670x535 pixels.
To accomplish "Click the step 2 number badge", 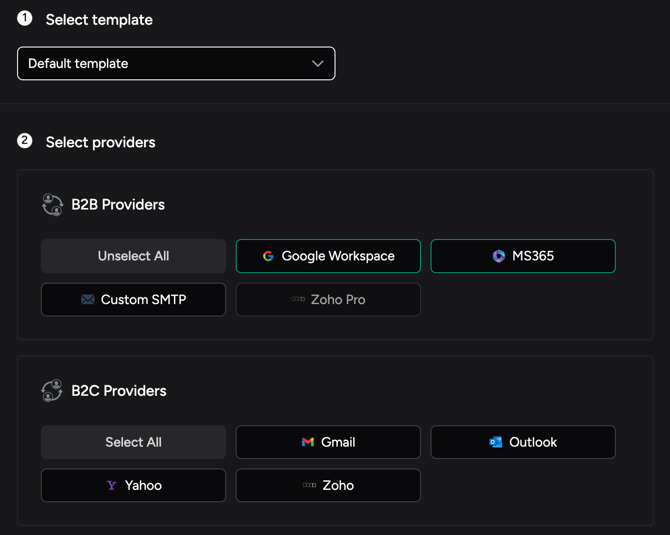I will click(25, 141).
